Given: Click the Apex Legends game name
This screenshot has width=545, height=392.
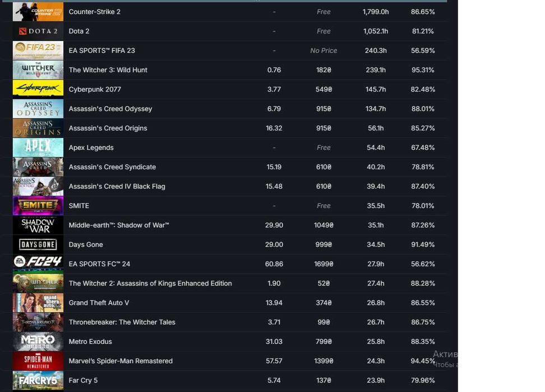Looking at the screenshot, I should click(x=91, y=147).
